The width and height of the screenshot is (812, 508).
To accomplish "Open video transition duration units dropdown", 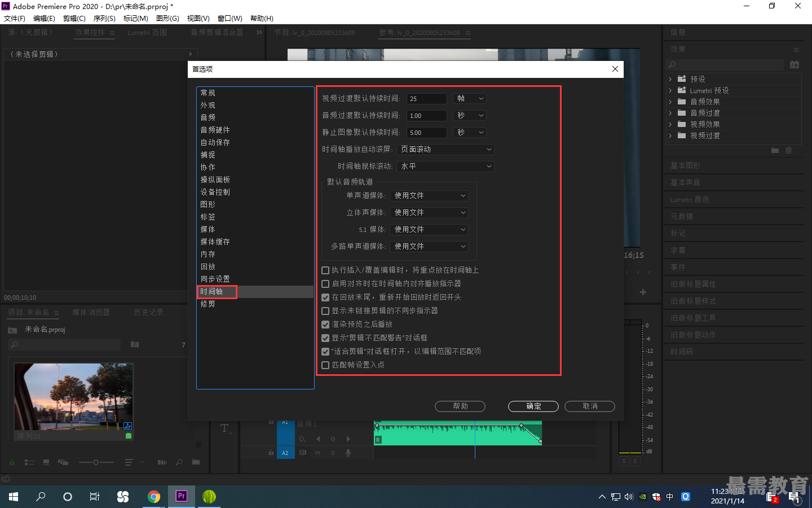I will [470, 99].
